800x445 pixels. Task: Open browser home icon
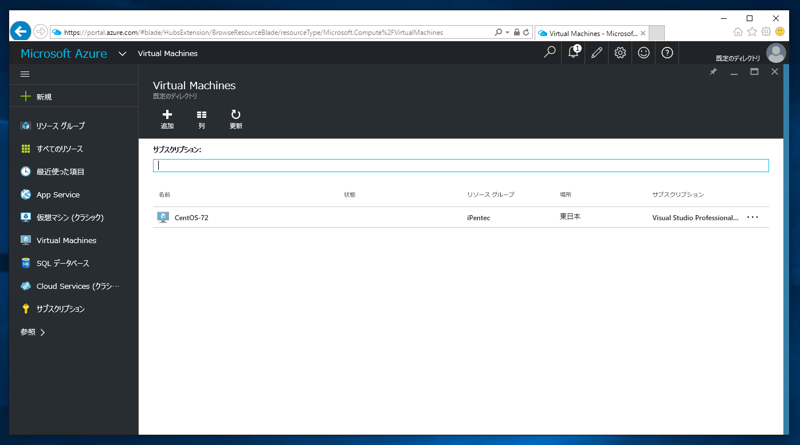point(738,32)
